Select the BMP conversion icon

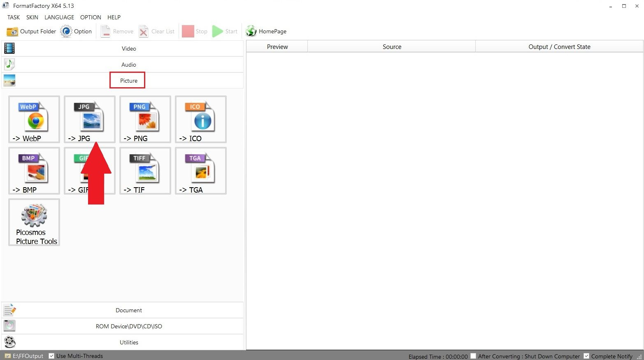(34, 171)
